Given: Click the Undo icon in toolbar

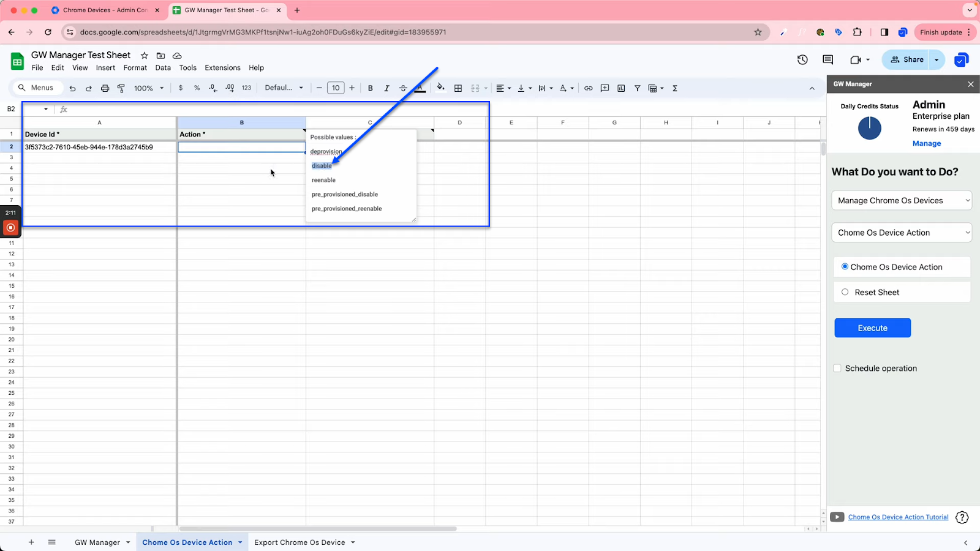Looking at the screenshot, I should [72, 88].
